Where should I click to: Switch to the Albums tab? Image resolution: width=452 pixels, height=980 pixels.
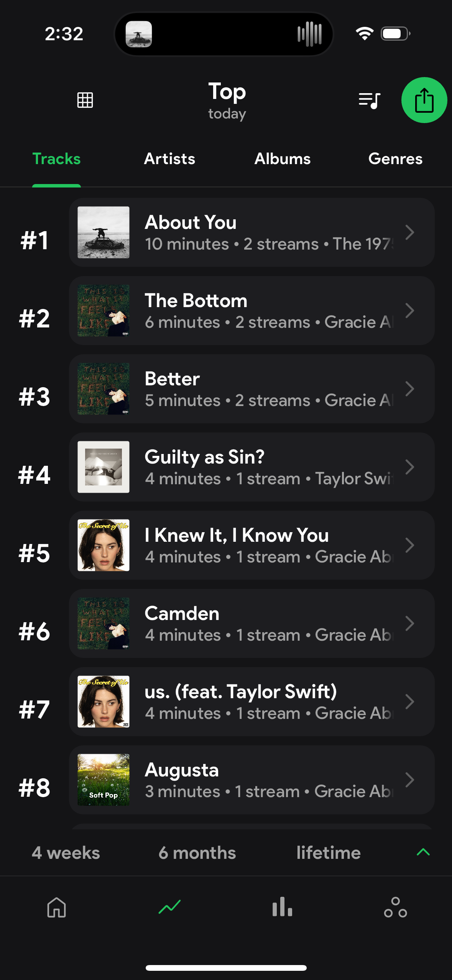pos(283,159)
